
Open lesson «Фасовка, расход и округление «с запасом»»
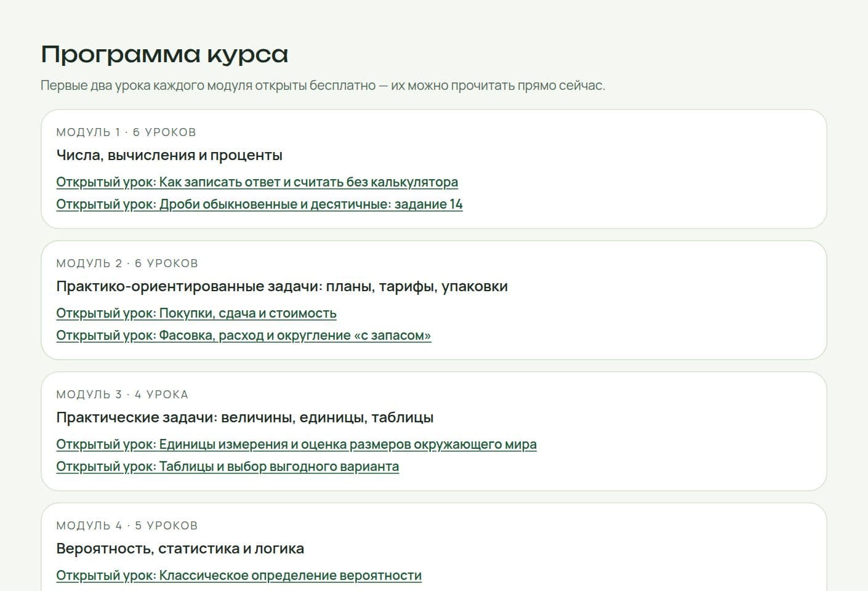244,336
